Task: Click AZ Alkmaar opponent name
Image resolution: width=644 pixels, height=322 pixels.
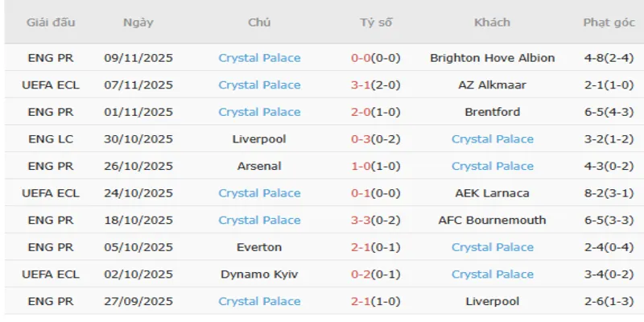Action: tap(492, 85)
